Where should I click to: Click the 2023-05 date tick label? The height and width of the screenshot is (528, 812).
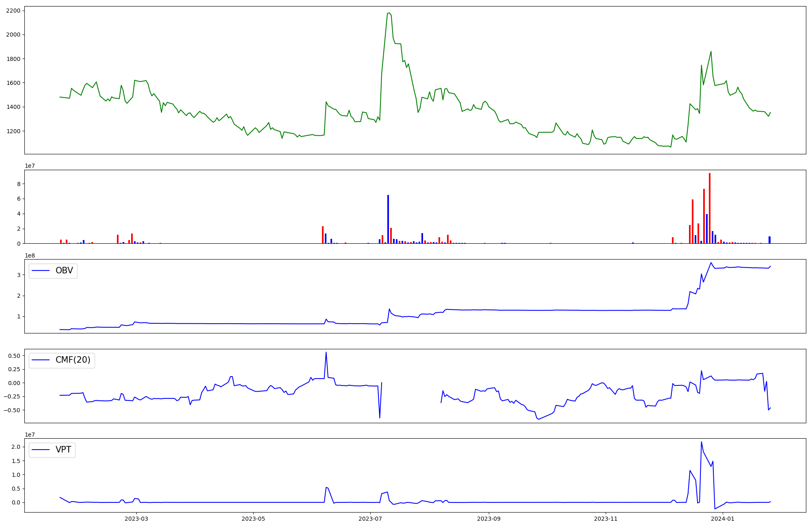point(253,519)
